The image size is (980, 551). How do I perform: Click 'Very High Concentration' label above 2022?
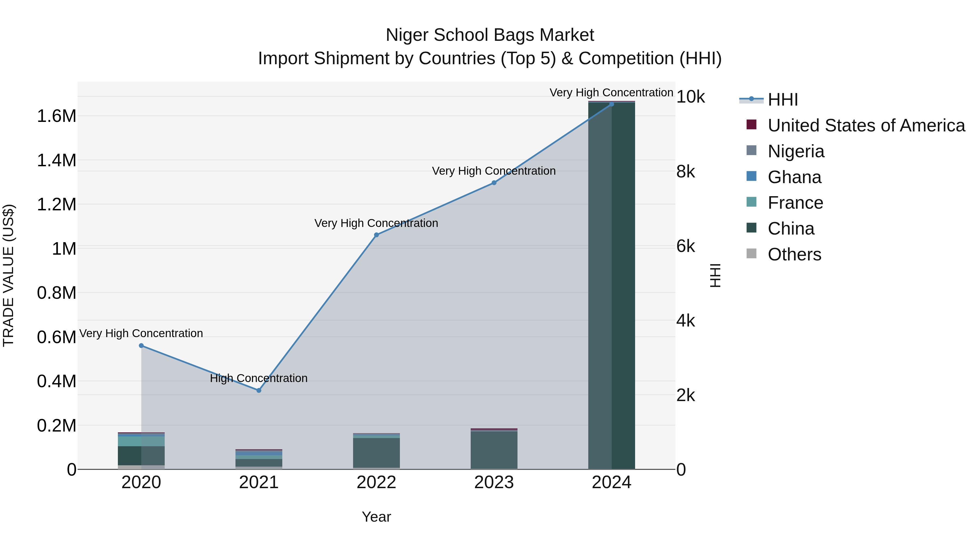point(376,223)
